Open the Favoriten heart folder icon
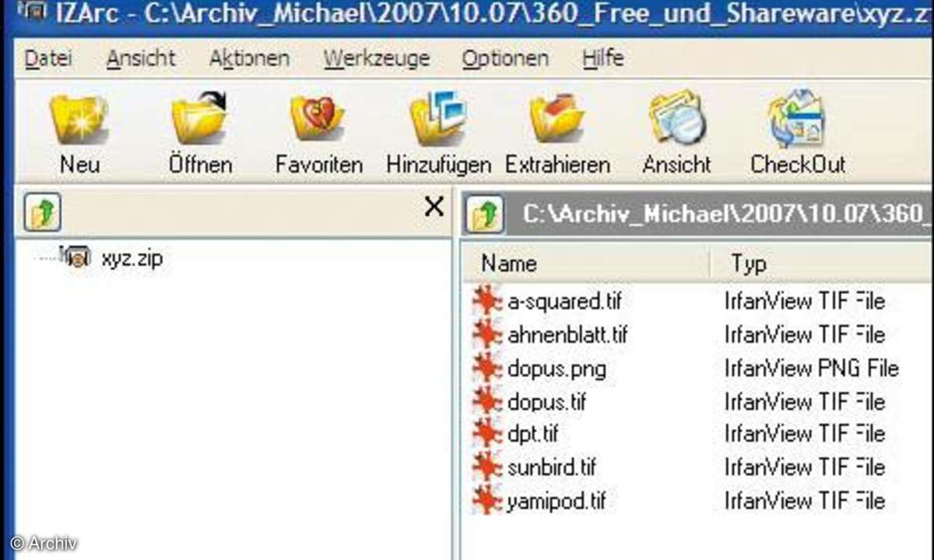Viewport: 934px width, 560px height. (318, 118)
